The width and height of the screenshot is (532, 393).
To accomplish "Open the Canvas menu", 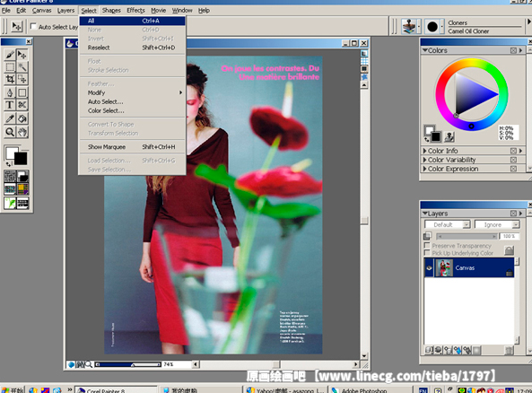I will 41,11.
